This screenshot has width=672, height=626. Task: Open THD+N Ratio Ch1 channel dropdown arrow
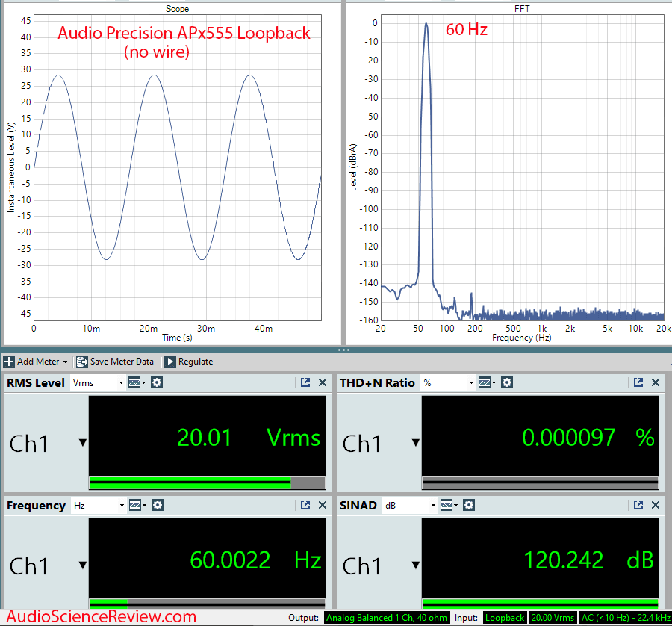click(415, 442)
